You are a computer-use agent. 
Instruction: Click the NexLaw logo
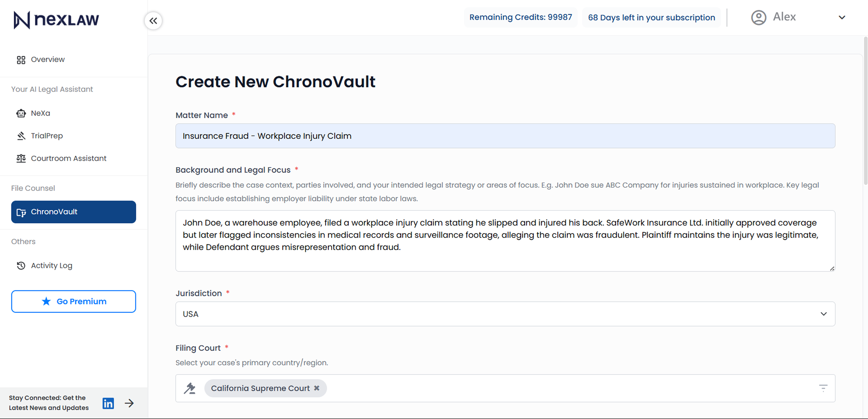pos(56,20)
